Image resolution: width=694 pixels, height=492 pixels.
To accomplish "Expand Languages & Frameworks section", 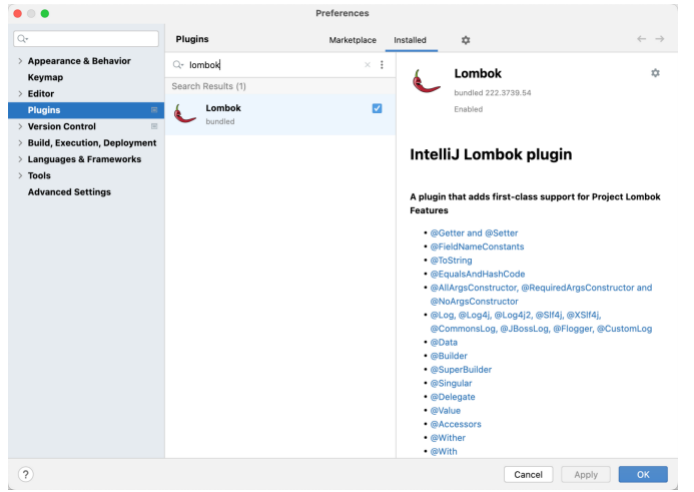I will 20,159.
